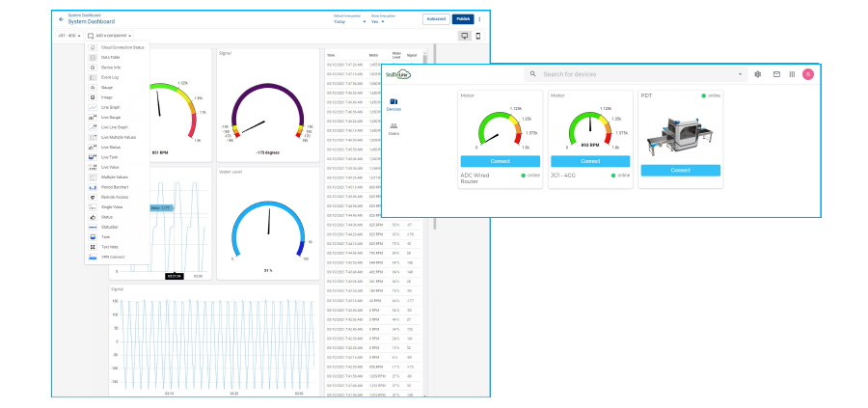Click the Live Line Graph component icon

pyautogui.click(x=93, y=127)
